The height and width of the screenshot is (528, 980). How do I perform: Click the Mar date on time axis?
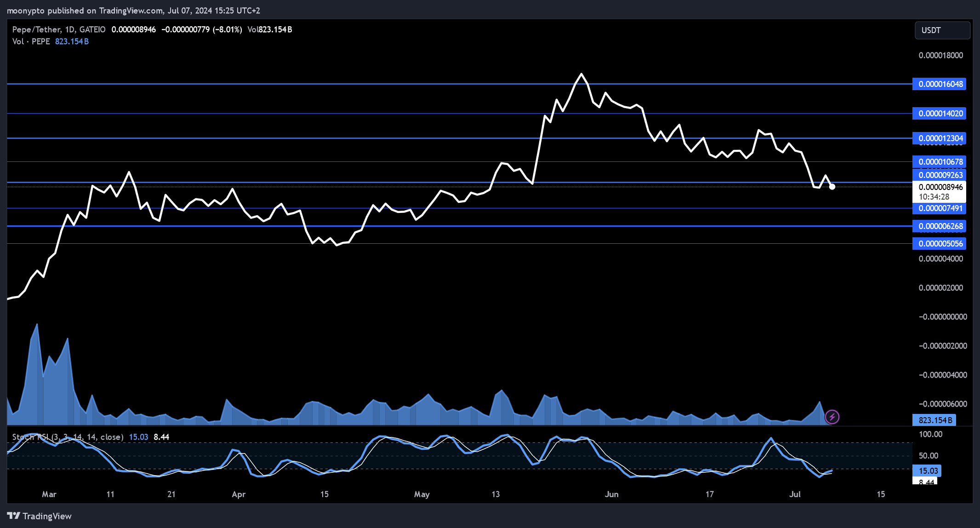[x=49, y=494]
